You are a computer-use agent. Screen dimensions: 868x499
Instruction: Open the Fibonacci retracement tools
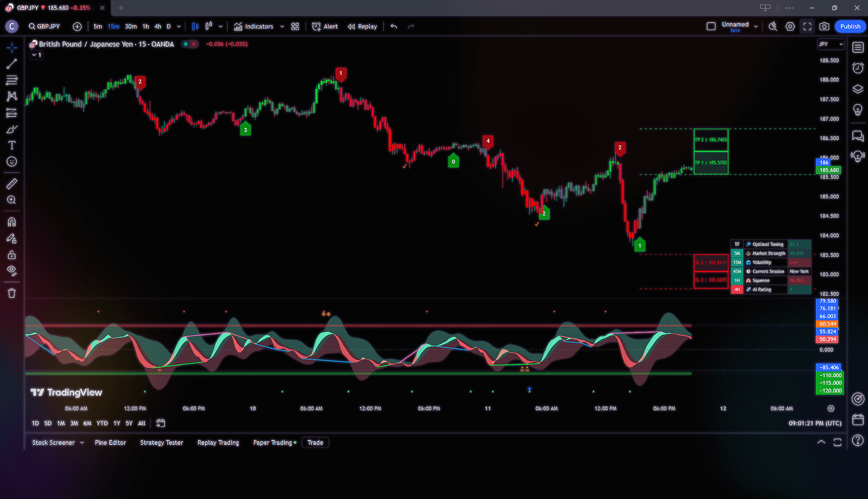12,80
